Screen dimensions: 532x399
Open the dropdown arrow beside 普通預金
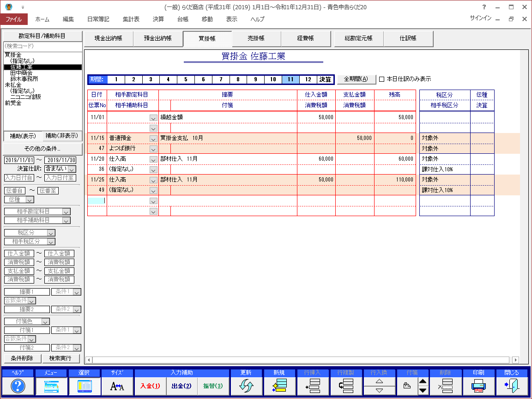153,139
